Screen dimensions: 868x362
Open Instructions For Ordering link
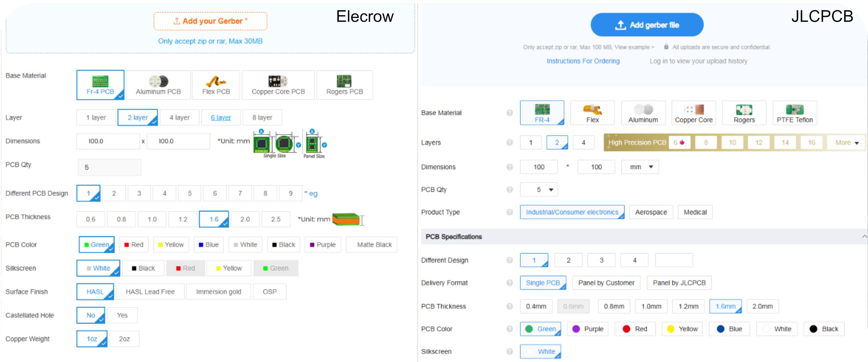coord(583,61)
